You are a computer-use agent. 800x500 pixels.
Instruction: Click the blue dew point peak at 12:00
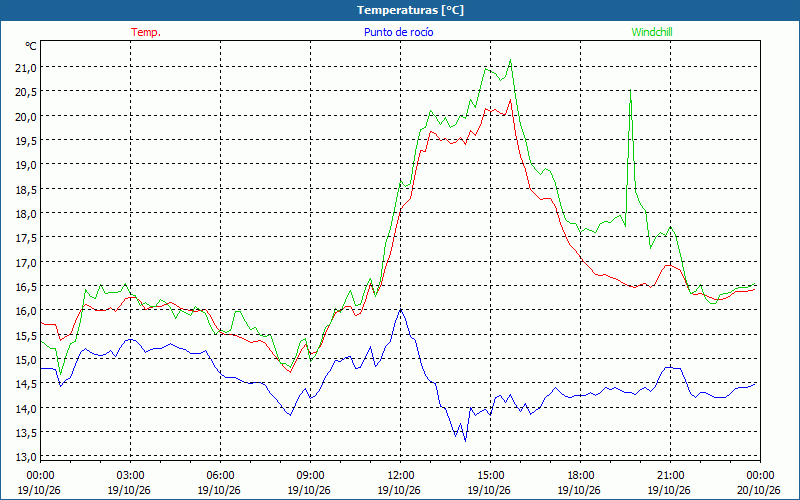[x=401, y=310]
